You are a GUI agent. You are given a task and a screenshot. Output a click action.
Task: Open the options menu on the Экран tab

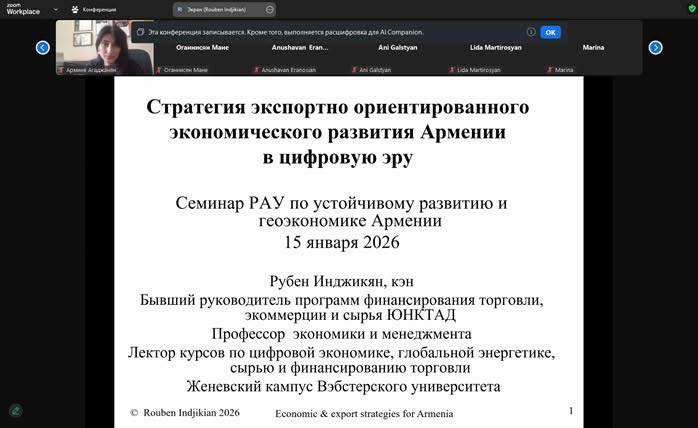coord(270,9)
